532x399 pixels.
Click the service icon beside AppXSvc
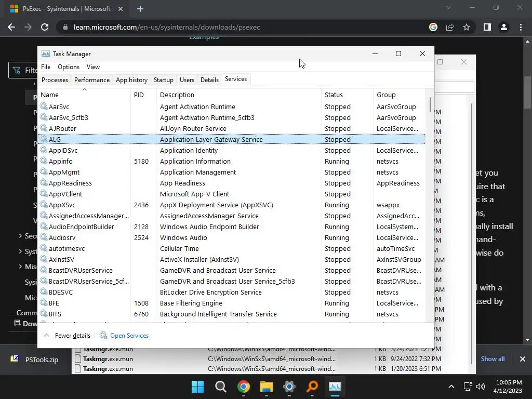click(x=44, y=205)
